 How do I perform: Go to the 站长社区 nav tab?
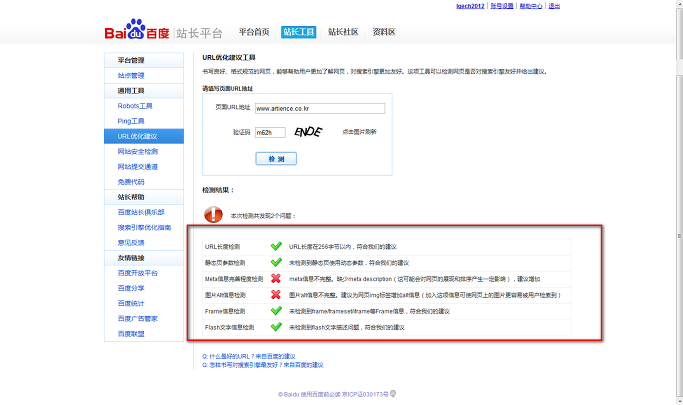(x=343, y=32)
